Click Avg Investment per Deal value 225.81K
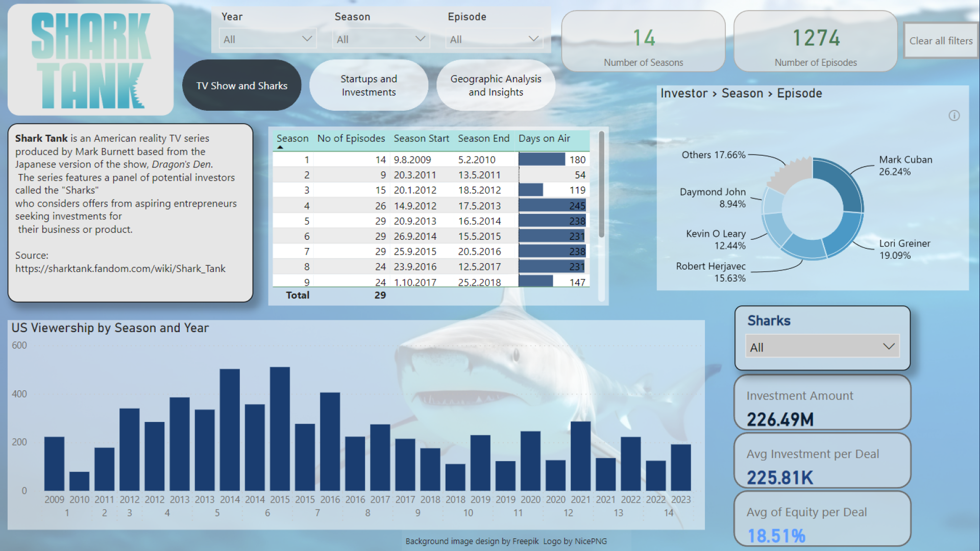The image size is (980, 551). click(780, 478)
